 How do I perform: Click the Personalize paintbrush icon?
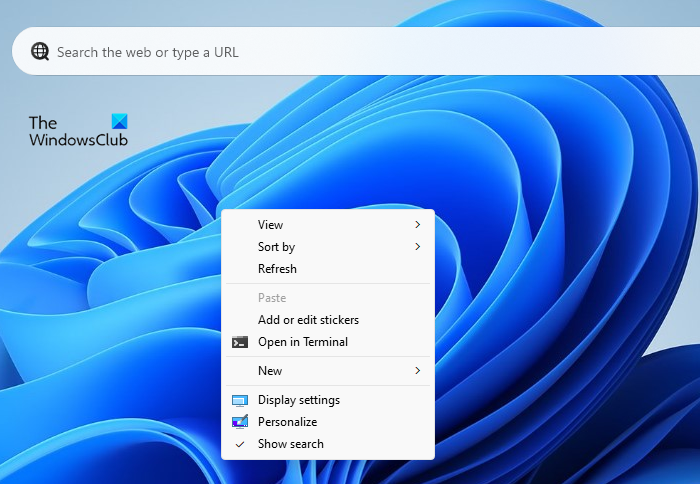[x=240, y=421]
